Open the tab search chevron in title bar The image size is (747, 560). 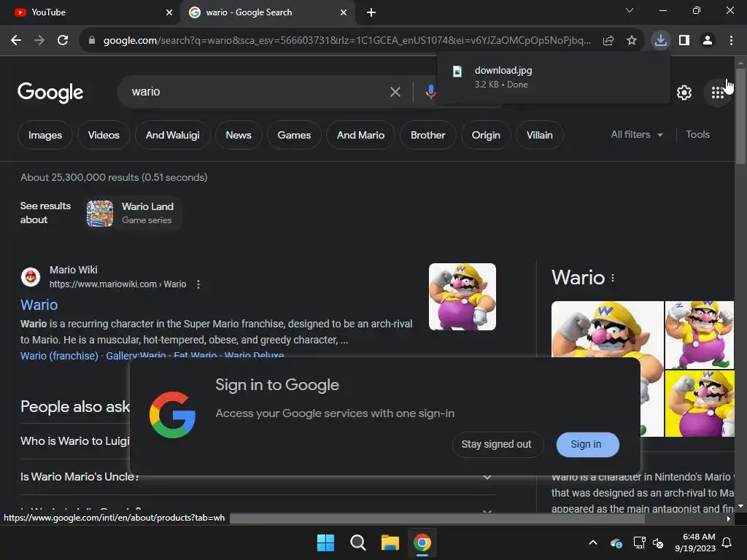pyautogui.click(x=630, y=10)
